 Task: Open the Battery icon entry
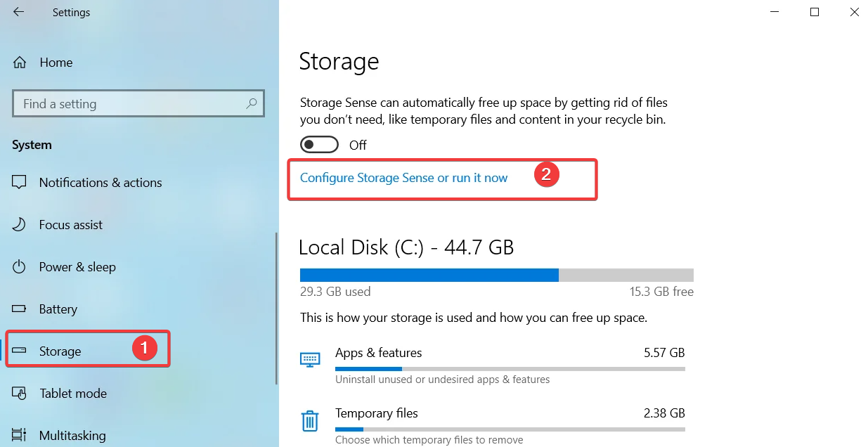(20, 309)
